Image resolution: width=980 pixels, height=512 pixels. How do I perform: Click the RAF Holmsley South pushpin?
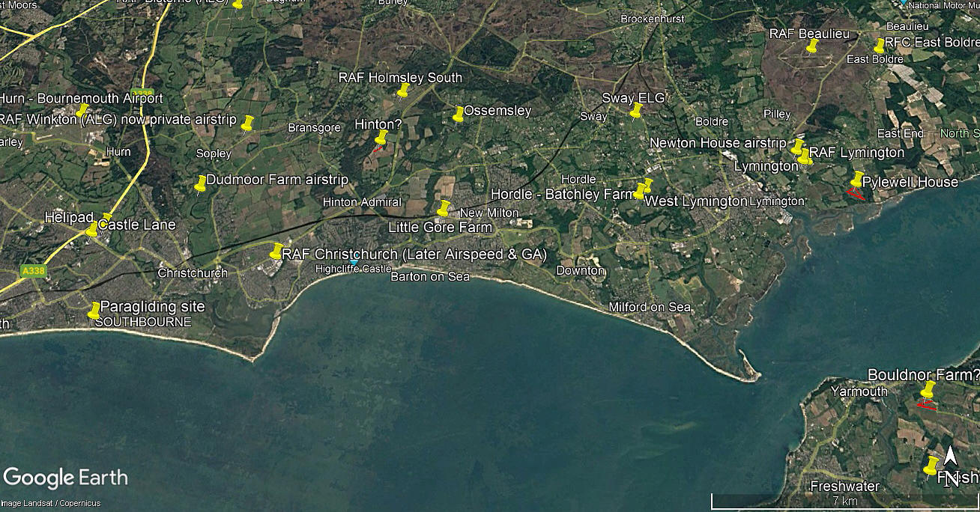pos(403,91)
